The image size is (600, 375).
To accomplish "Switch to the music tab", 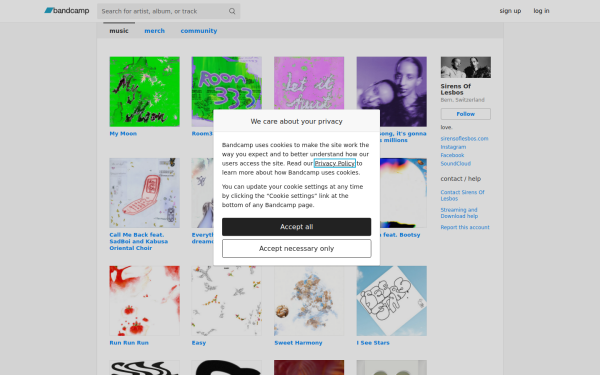I will click(119, 31).
